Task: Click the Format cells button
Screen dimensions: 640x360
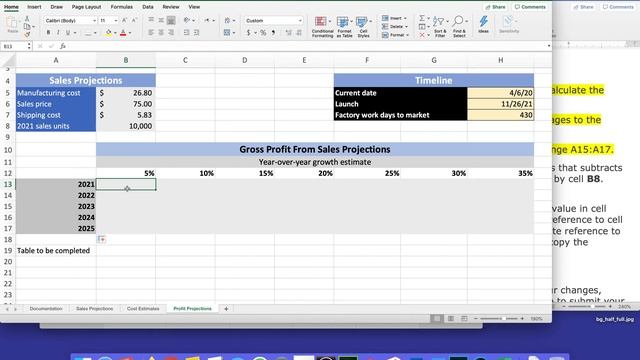Action: tap(395, 35)
